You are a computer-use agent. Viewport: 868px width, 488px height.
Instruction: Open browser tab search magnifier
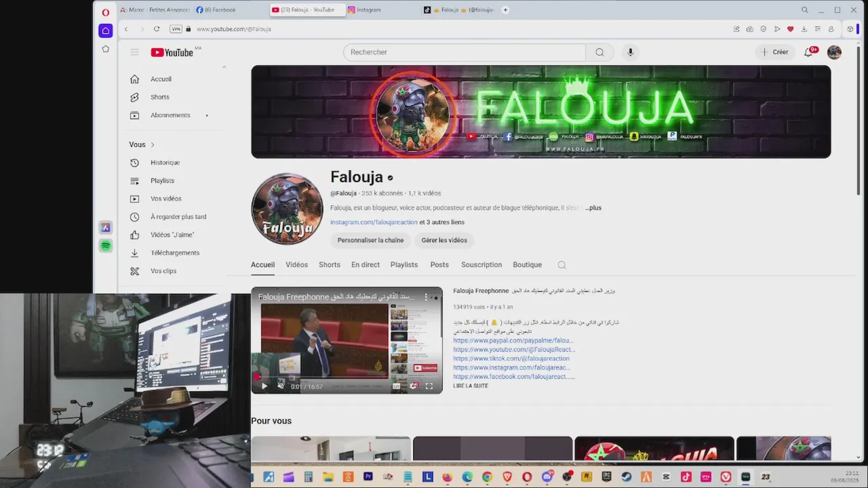point(804,10)
